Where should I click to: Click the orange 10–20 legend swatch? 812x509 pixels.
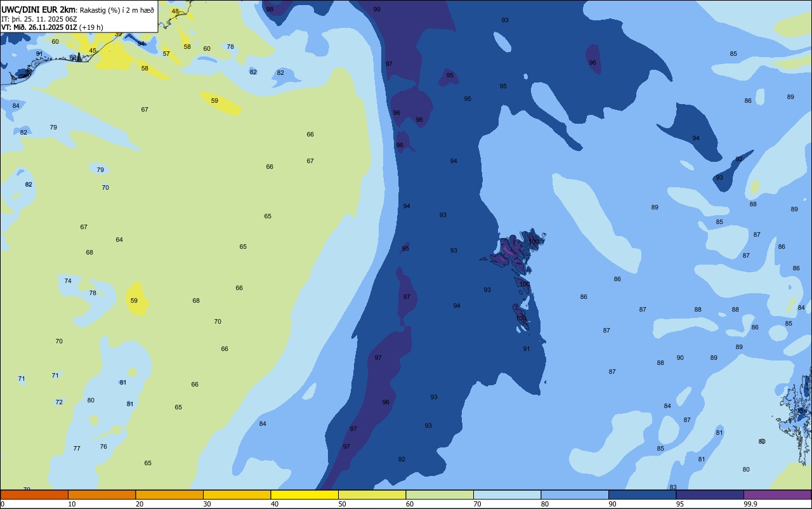[x=101, y=494]
